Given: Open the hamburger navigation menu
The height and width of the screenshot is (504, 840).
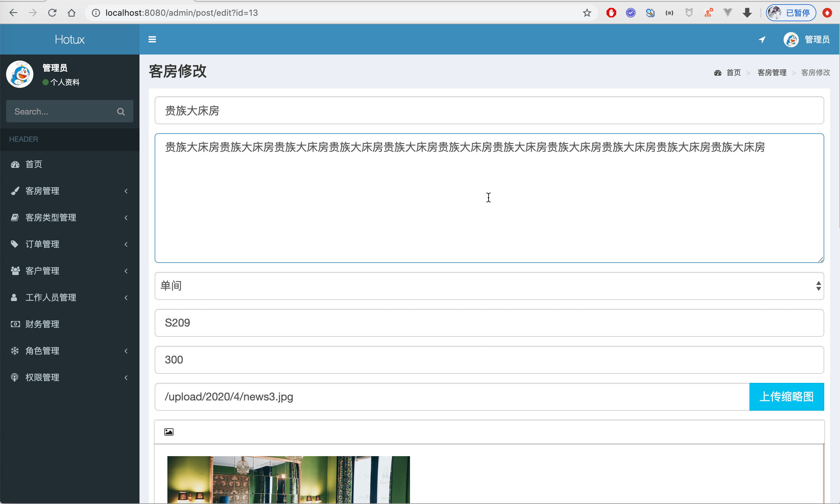Looking at the screenshot, I should 152,39.
